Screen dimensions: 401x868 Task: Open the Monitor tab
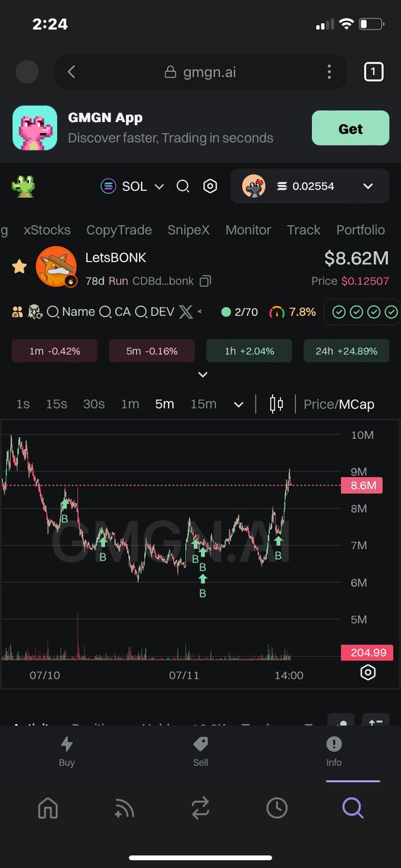point(248,230)
